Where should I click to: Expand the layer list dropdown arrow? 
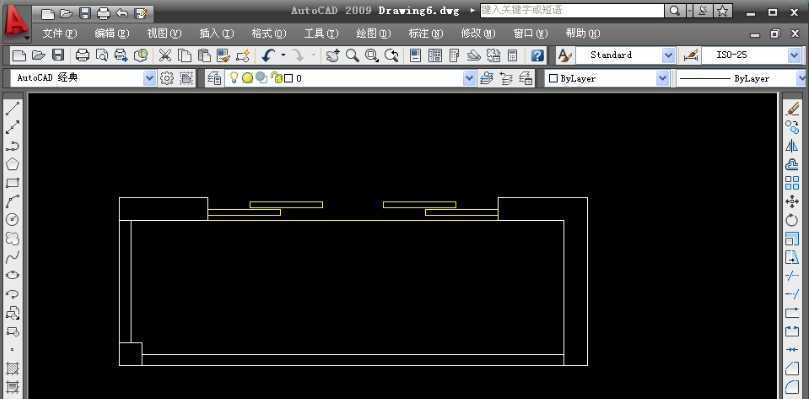click(x=470, y=78)
